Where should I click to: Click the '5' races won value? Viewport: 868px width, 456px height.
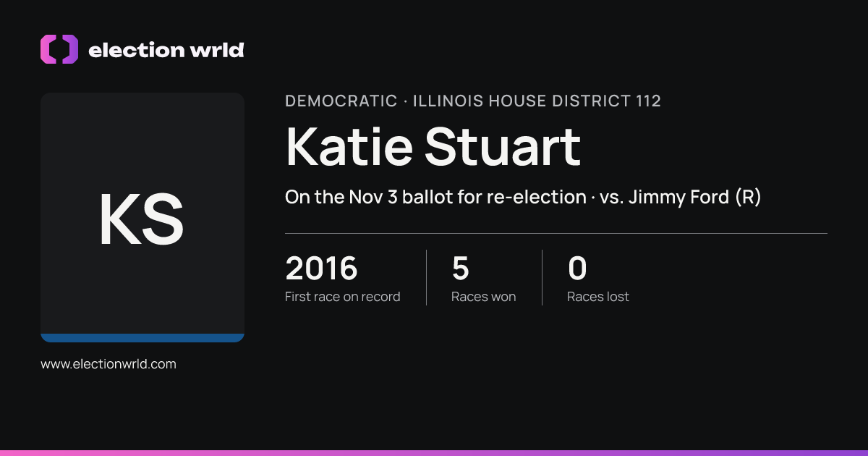pyautogui.click(x=461, y=269)
